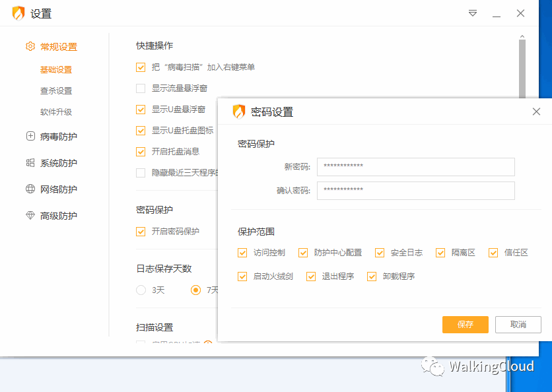
Task: Expand 病毒防护 category
Action: 59,137
